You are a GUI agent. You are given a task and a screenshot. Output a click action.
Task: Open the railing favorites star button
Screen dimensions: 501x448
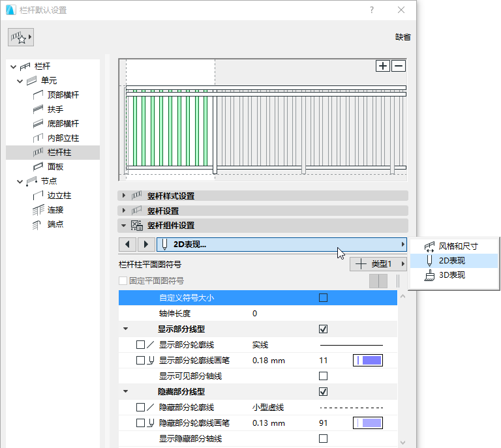(21, 37)
